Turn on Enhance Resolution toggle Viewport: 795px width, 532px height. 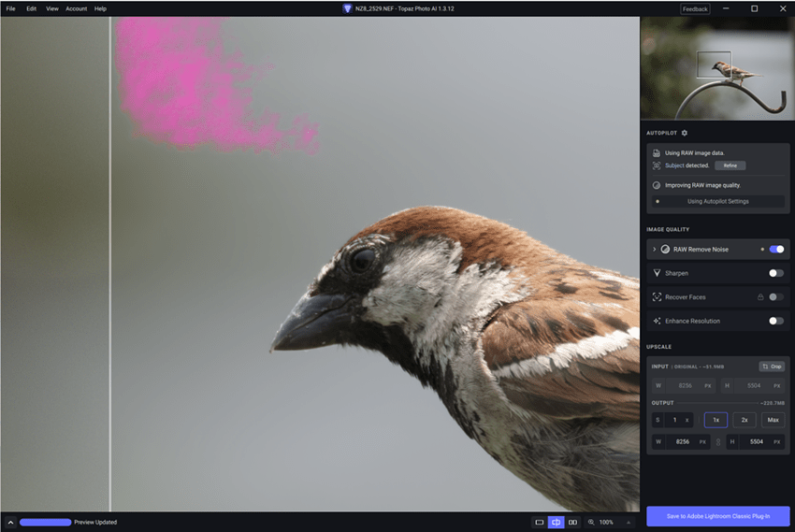click(x=775, y=321)
